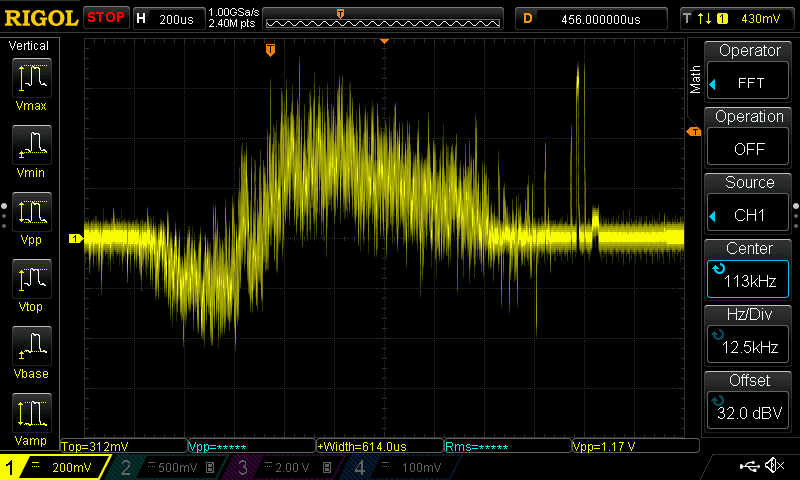Click the USB connection status icon
Viewport: 800px width, 480px height.
coord(749,466)
